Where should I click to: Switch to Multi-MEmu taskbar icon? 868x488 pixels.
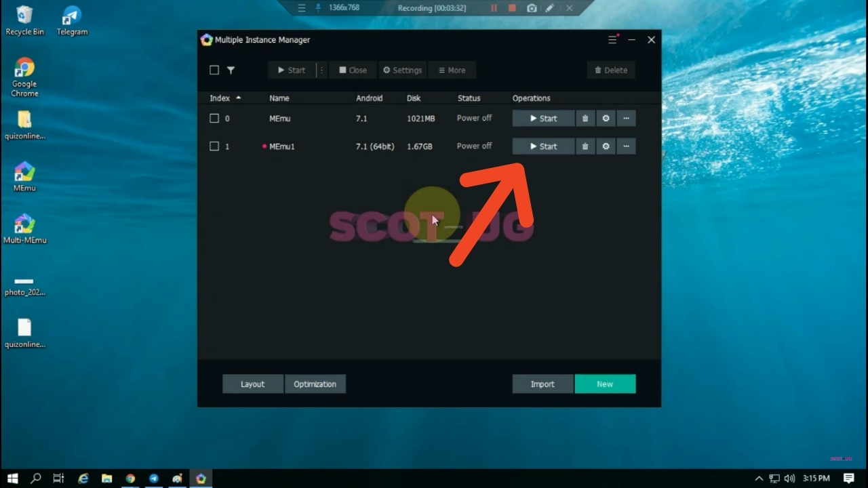(x=201, y=479)
